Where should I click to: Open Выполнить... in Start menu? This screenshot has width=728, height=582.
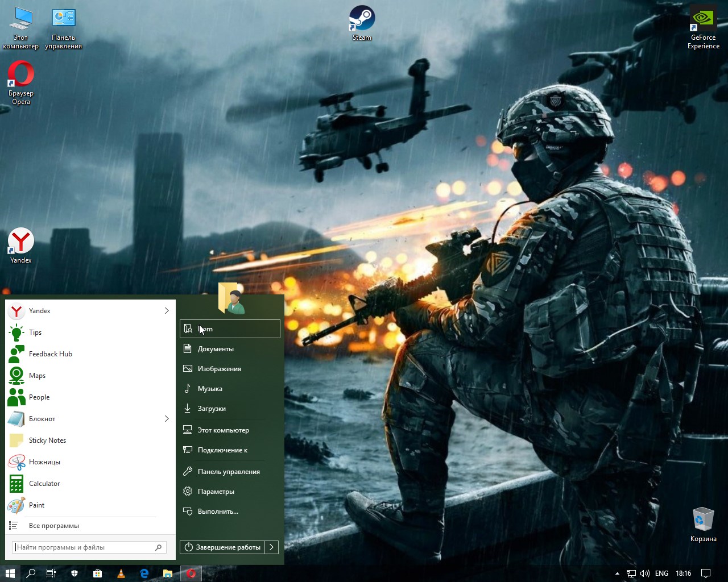tap(230, 512)
